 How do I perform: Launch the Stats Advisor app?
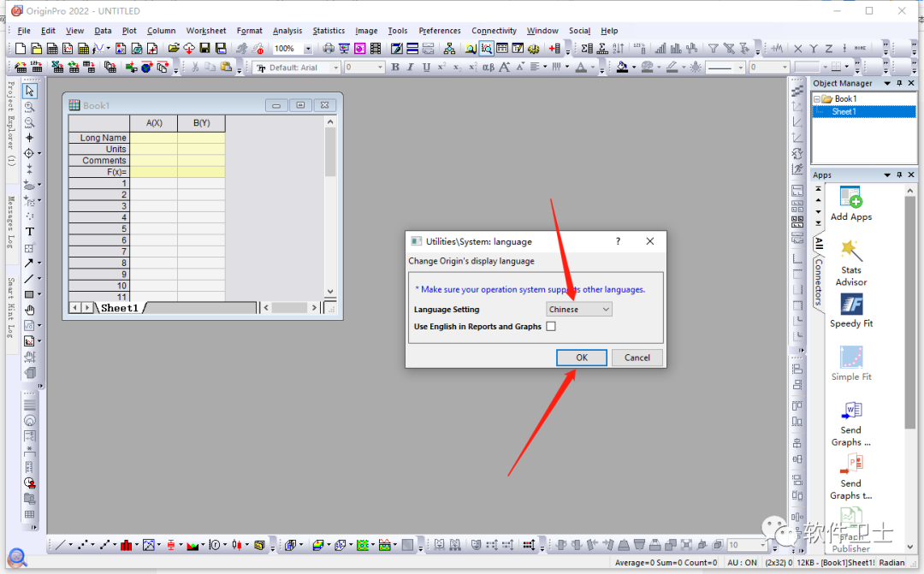851,263
